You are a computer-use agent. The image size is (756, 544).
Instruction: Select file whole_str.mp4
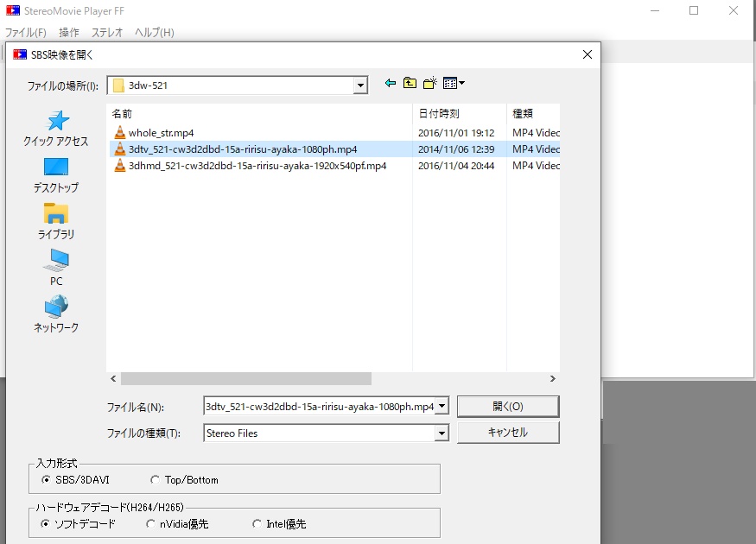point(161,132)
